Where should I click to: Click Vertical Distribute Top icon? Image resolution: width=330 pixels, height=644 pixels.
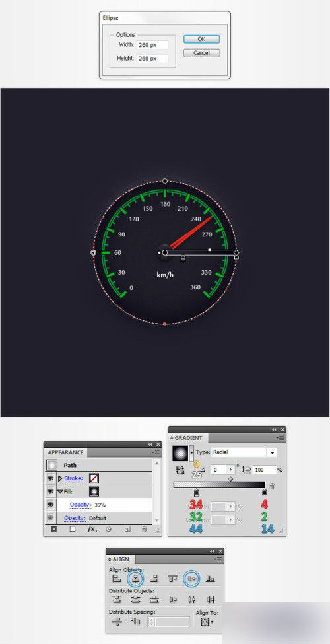point(117,600)
